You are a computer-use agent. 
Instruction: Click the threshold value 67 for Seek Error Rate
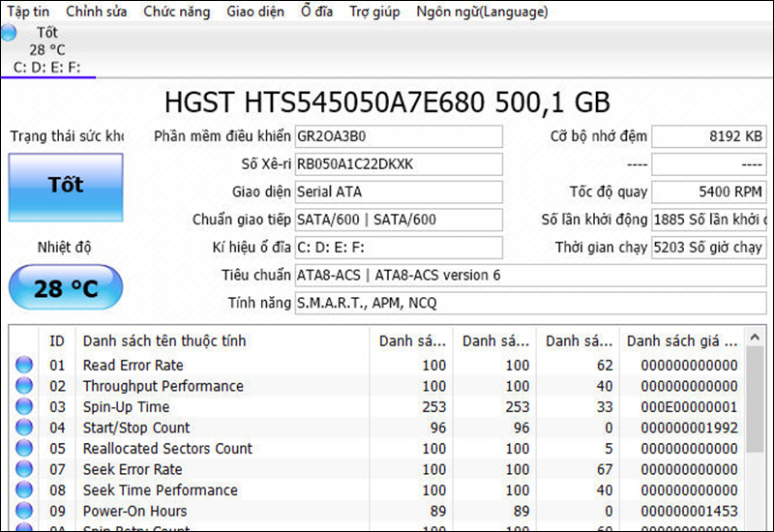tap(605, 469)
